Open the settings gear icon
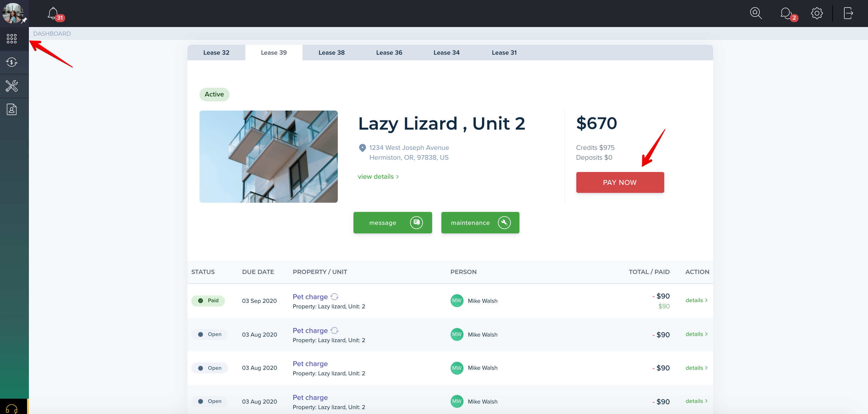Image resolution: width=868 pixels, height=414 pixels. [816, 14]
